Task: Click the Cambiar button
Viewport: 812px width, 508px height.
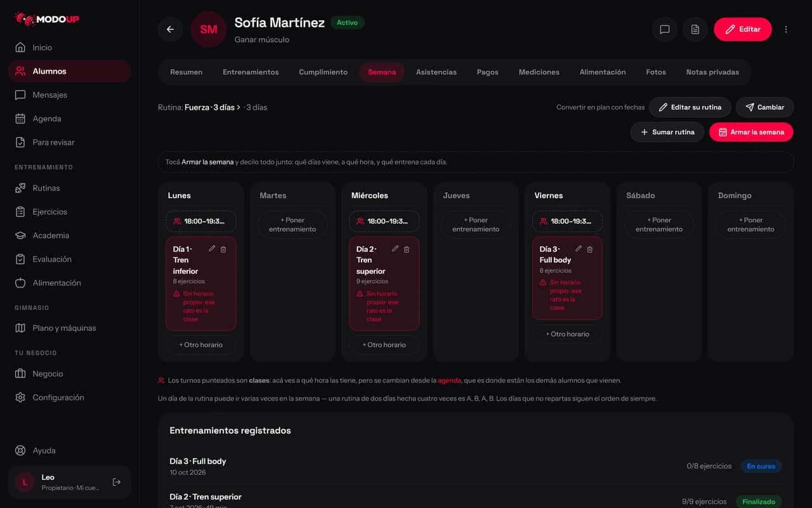Action: [x=764, y=107]
